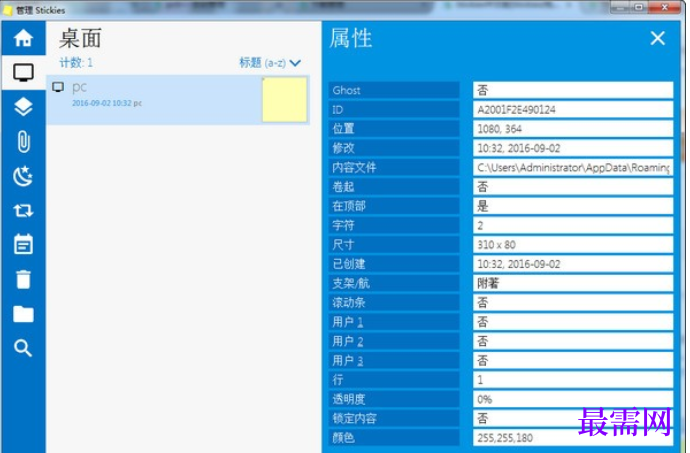Minimize the 管理 Stickies window

pyautogui.click(x=621, y=7)
